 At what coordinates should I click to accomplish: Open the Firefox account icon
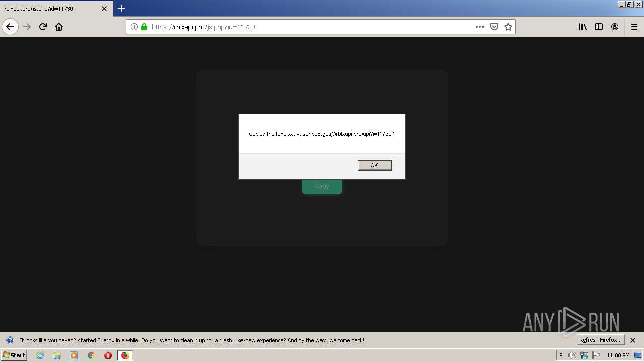pyautogui.click(x=615, y=27)
